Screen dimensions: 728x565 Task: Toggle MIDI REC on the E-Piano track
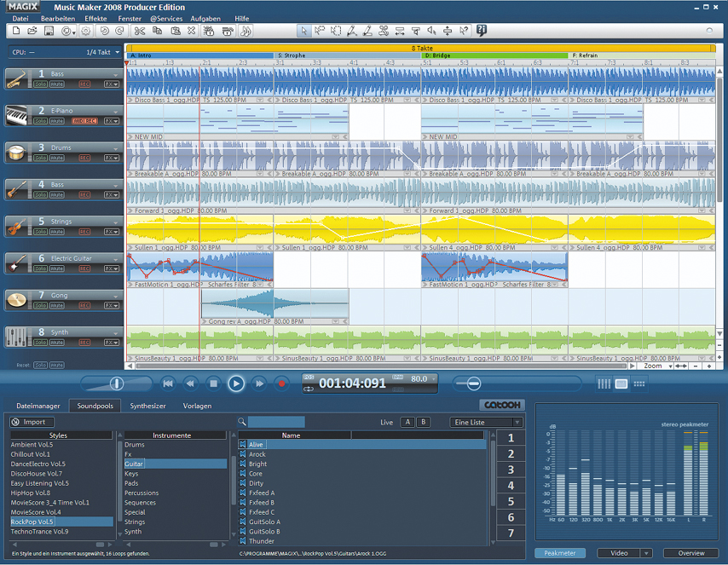coord(84,121)
